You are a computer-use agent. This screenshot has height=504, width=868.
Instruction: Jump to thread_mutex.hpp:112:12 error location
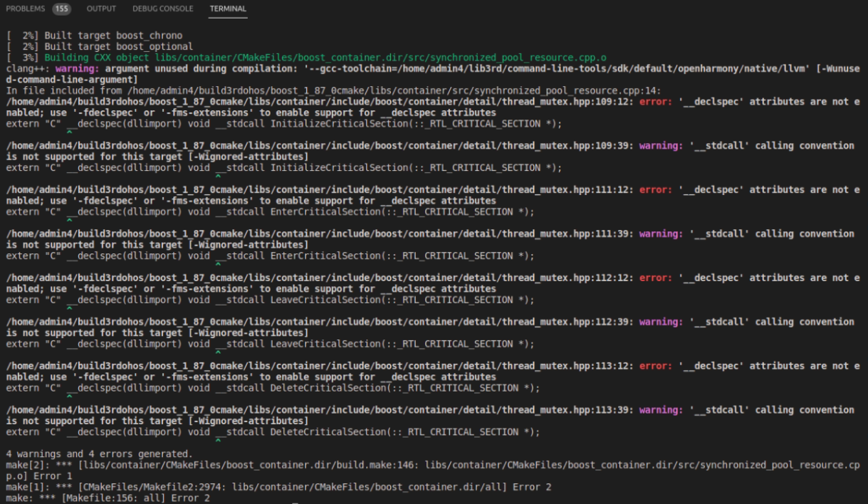[x=319, y=278]
